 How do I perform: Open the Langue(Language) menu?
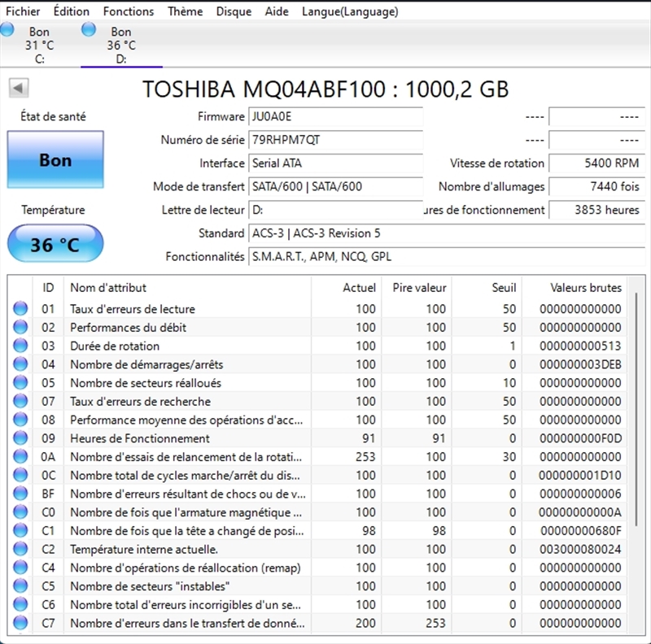tap(350, 11)
